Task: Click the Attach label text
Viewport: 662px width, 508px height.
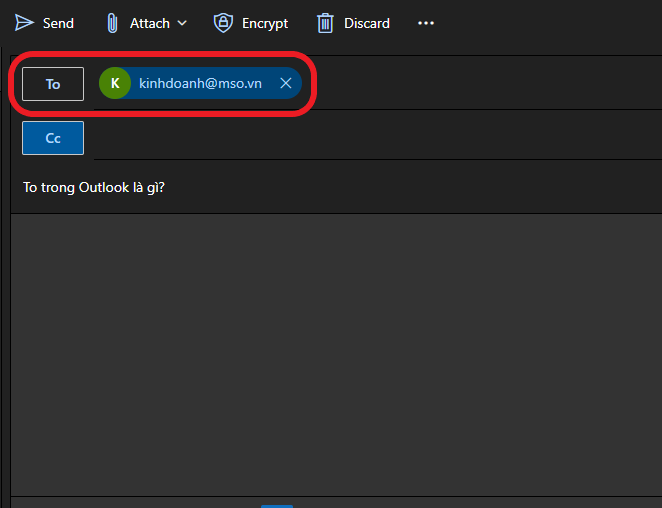Action: point(149,23)
